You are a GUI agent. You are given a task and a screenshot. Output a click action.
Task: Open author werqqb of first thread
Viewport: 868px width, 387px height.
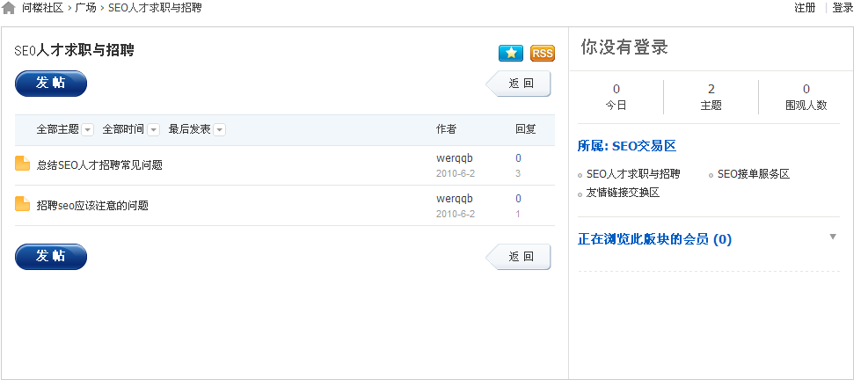[455, 158]
